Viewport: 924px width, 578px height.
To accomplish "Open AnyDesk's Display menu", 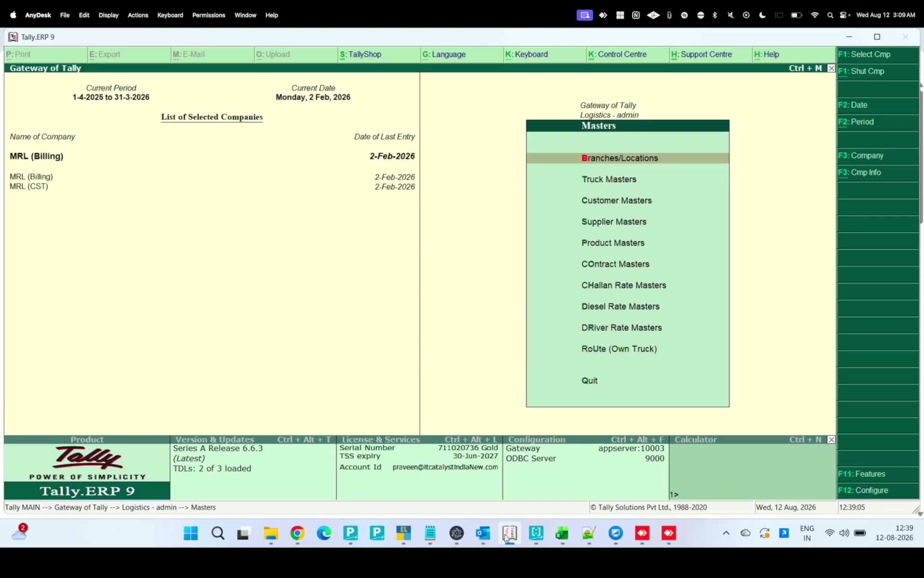I will pos(108,15).
